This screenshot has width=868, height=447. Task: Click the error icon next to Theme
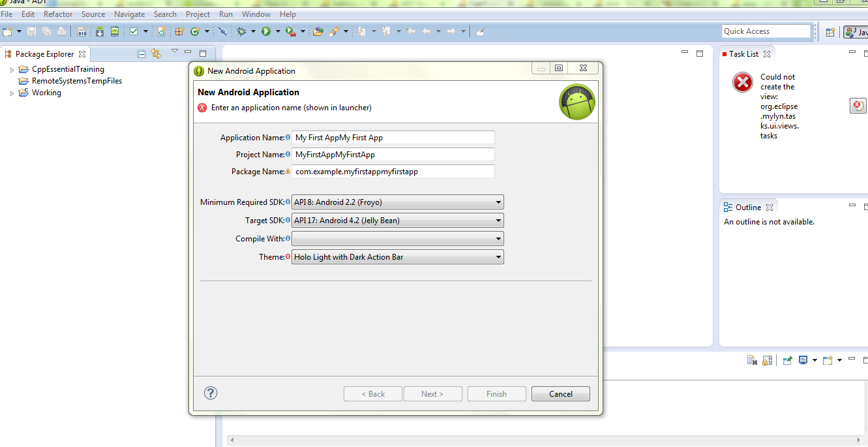(288, 257)
